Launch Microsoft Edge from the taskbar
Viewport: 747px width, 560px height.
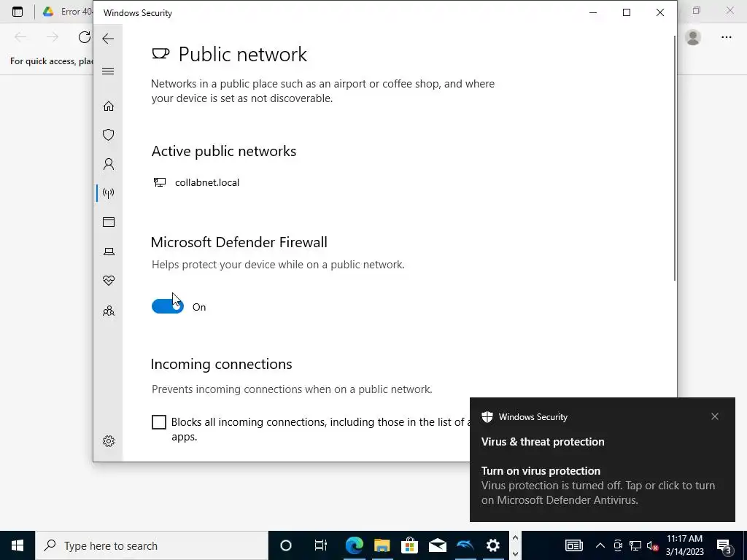click(355, 545)
